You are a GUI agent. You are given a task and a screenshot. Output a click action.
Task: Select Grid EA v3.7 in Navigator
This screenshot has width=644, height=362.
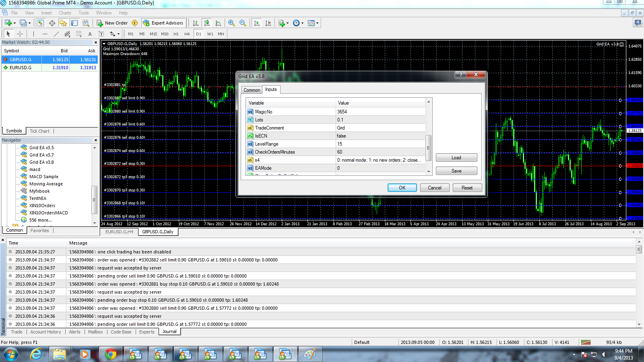[x=41, y=155]
